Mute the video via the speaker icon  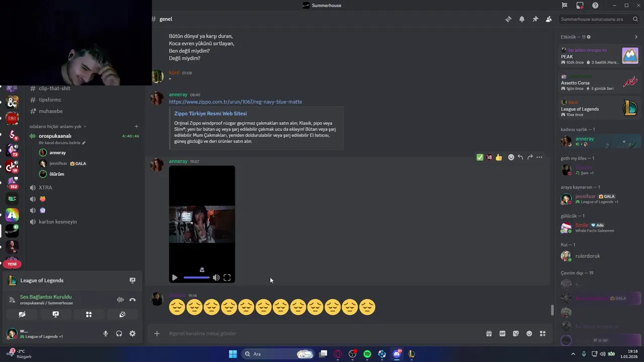pyautogui.click(x=216, y=278)
